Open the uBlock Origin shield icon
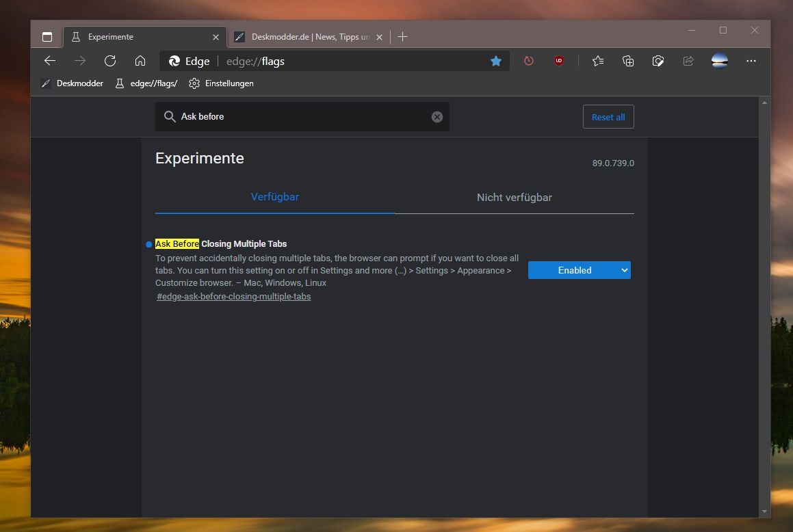The image size is (793, 532). point(559,61)
